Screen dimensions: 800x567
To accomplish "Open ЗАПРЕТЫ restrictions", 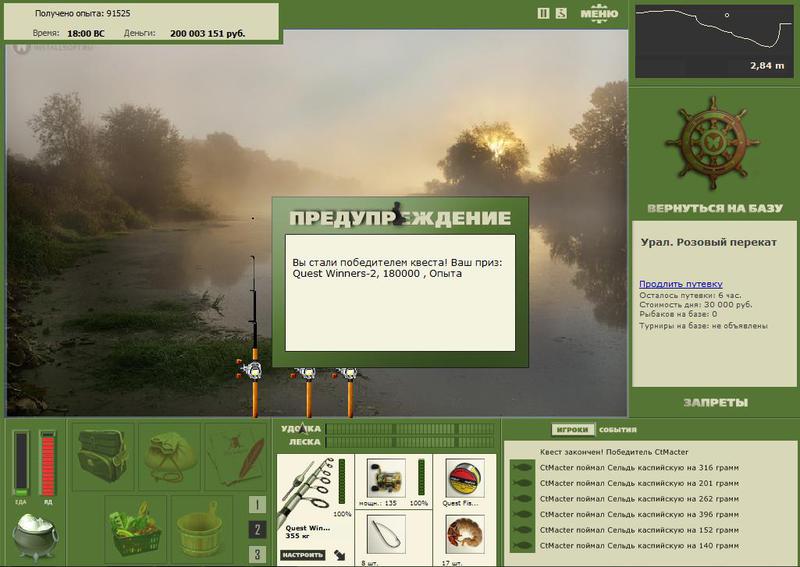I will point(715,403).
